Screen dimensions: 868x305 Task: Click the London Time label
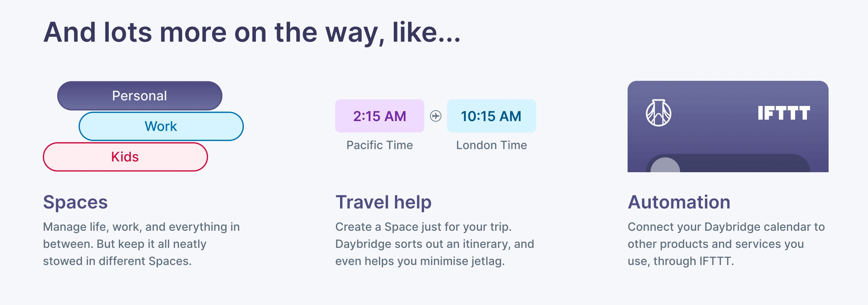coord(491,145)
